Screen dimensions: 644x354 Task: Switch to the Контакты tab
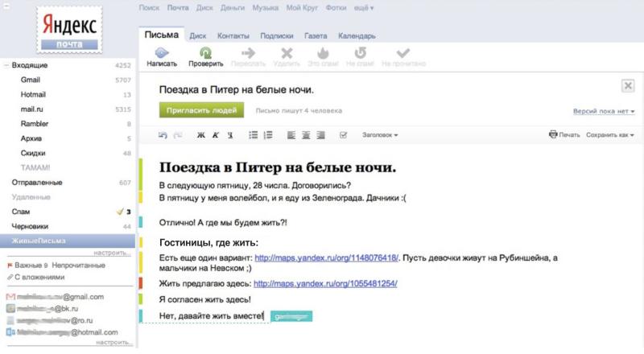tap(233, 35)
